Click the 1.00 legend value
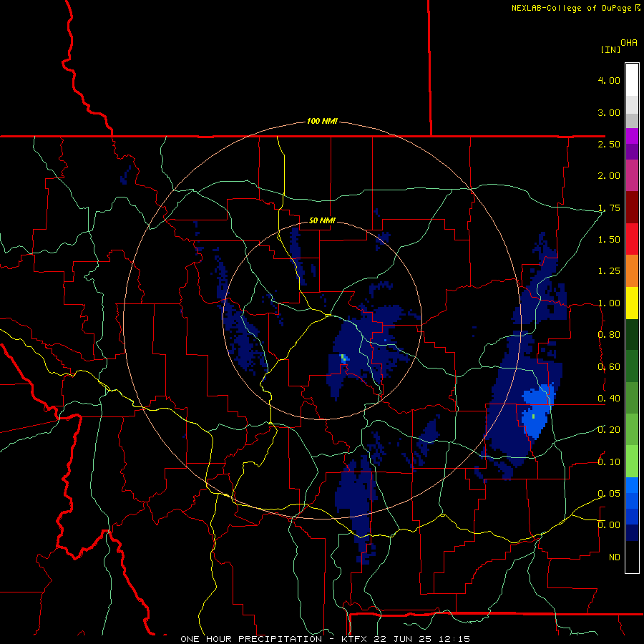This screenshot has height=644, width=644. (x=609, y=303)
